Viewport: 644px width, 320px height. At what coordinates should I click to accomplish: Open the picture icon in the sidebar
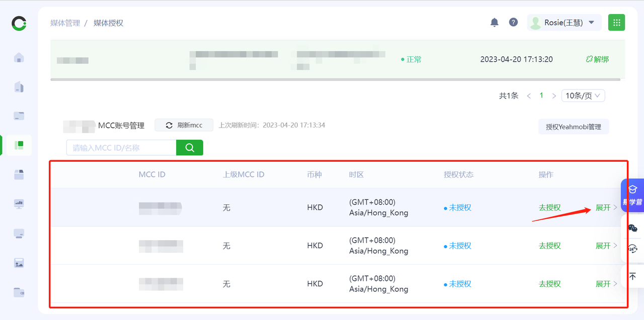[19, 263]
